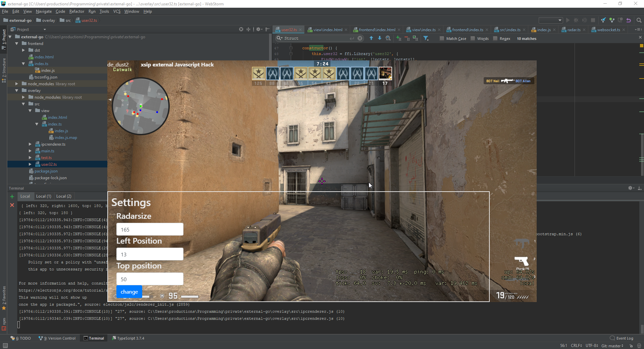
Task: Jump to the next search occurrence
Action: tap(380, 38)
